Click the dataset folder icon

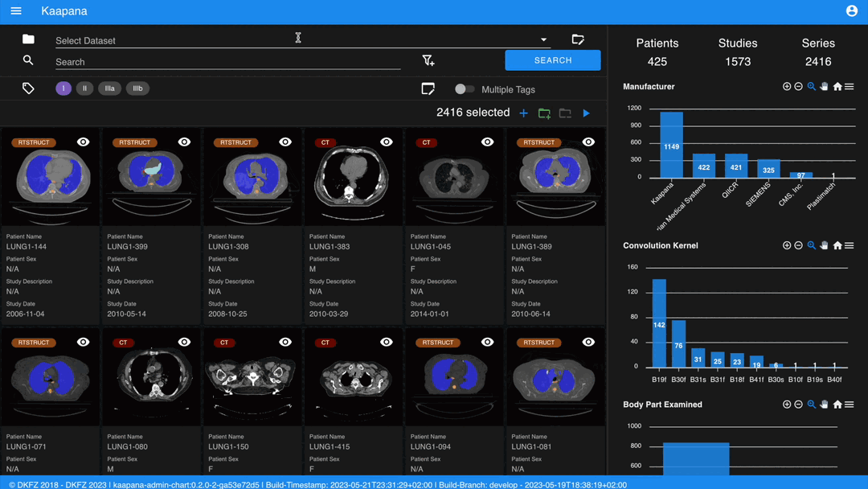(28, 39)
